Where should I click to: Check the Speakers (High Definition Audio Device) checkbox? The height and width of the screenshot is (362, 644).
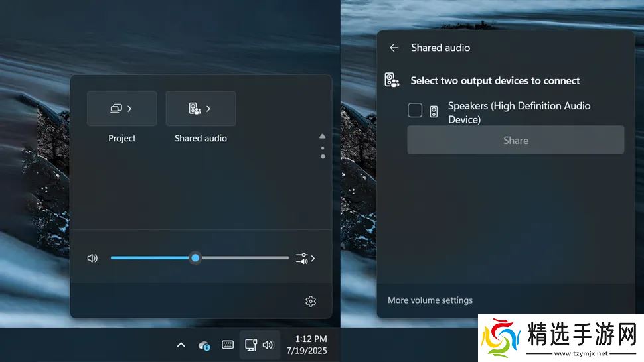click(415, 111)
